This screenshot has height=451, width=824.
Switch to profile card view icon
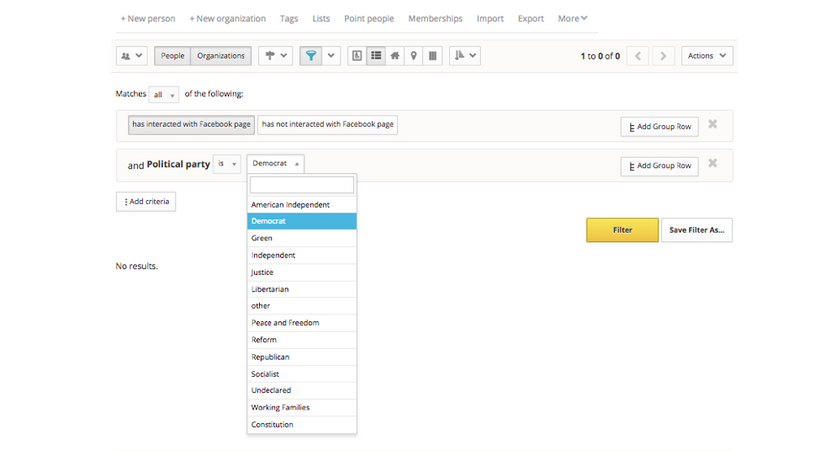click(358, 56)
